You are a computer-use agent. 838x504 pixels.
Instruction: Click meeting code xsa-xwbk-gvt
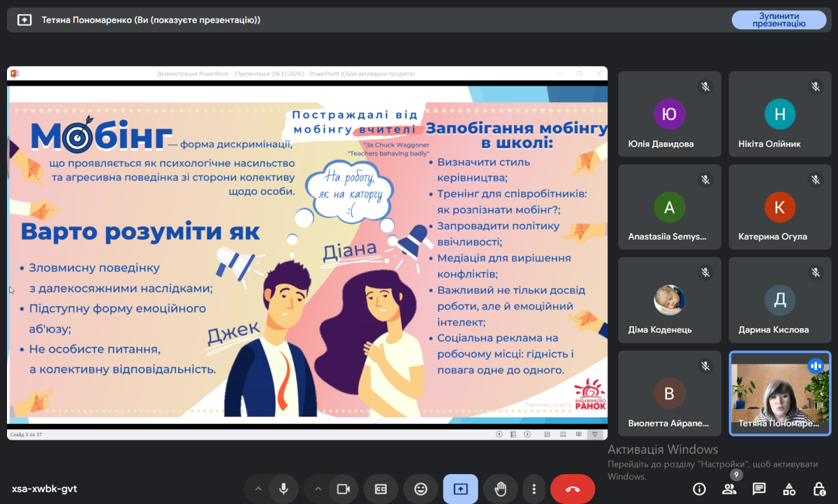click(44, 489)
